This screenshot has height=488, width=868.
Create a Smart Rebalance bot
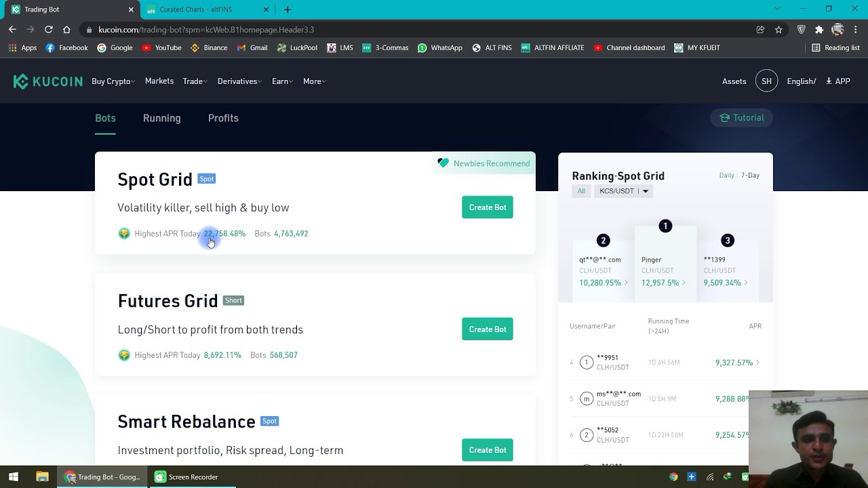pos(488,450)
